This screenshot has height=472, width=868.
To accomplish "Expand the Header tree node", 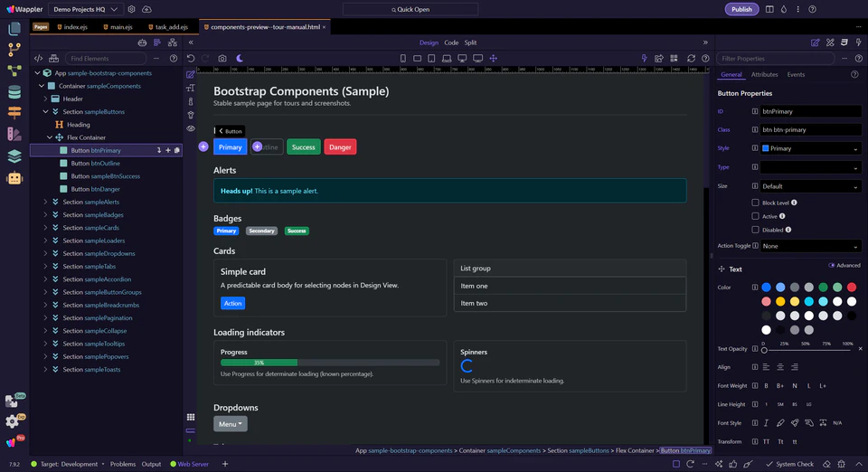I will (x=45, y=99).
